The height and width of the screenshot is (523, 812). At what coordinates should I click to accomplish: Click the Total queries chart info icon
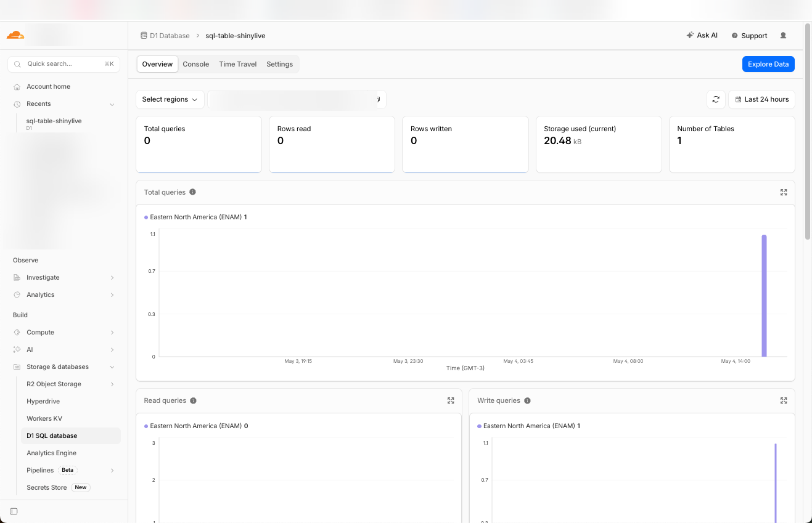click(x=192, y=192)
